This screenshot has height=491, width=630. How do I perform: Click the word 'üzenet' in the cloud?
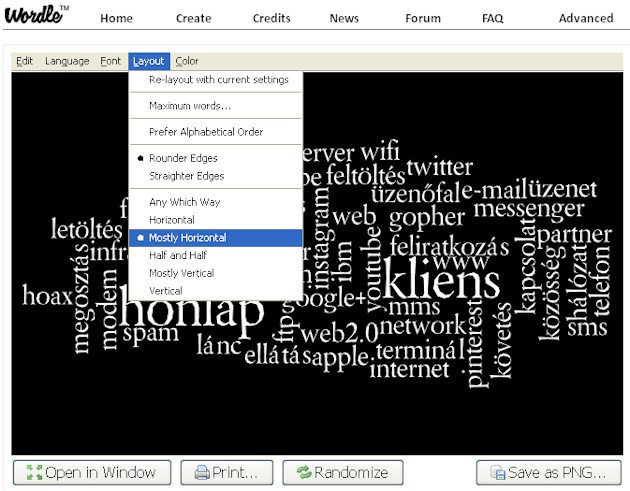click(x=562, y=189)
